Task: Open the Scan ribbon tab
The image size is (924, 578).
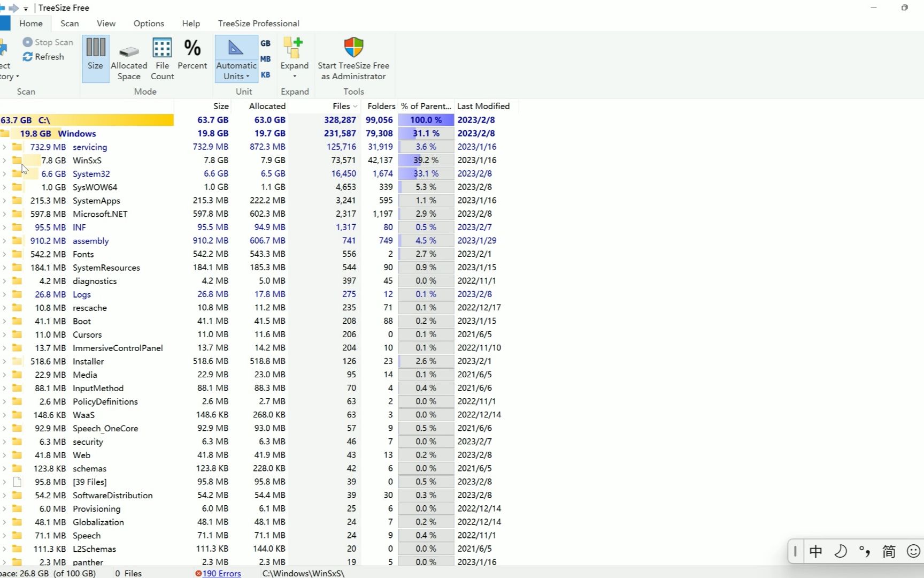Action: [x=70, y=24]
